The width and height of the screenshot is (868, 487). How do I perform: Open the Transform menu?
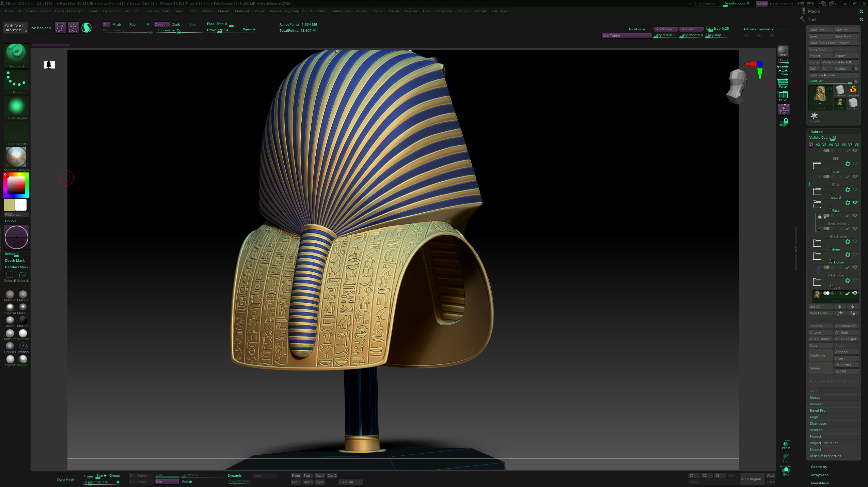tap(443, 11)
